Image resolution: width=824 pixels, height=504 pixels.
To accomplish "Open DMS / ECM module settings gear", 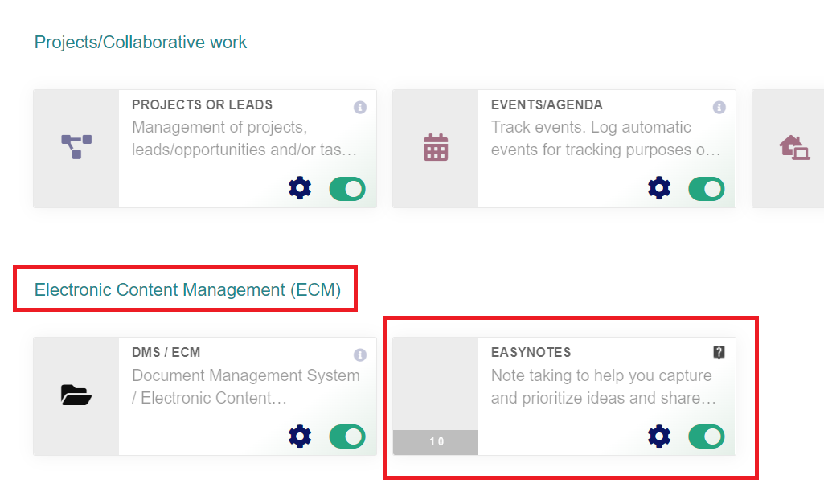I will [x=300, y=436].
